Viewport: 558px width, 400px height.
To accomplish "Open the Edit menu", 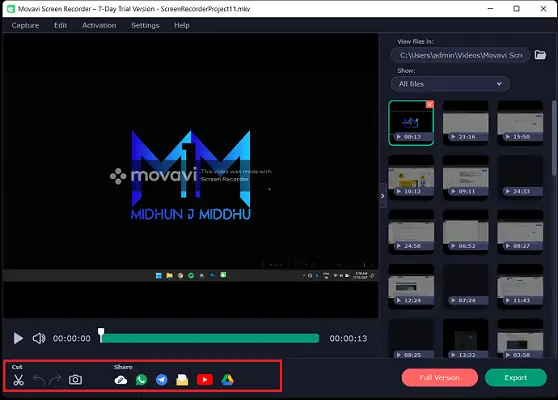I will pos(60,25).
